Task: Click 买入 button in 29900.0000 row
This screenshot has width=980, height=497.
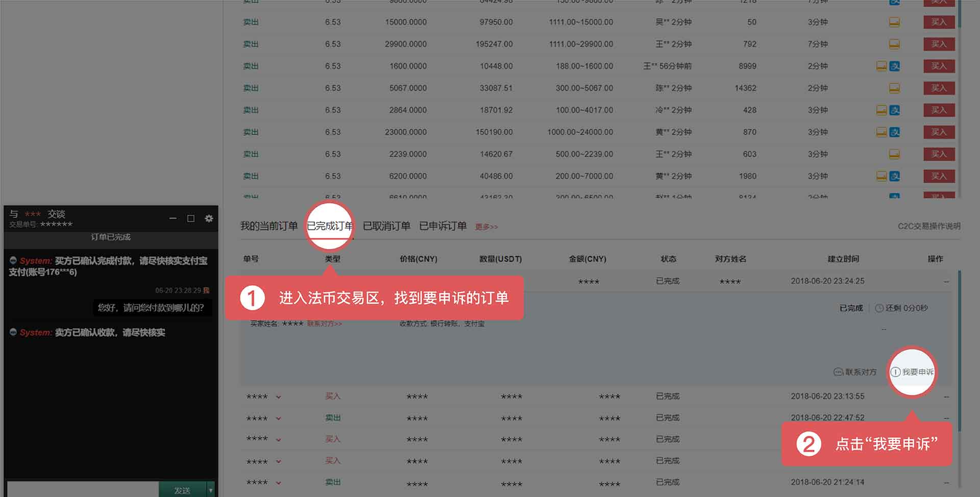Action: [x=939, y=44]
